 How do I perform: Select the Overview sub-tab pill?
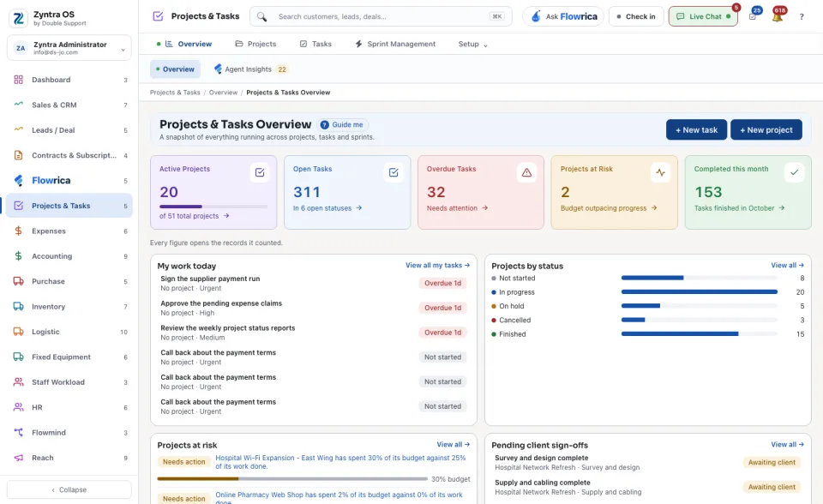pyautogui.click(x=175, y=69)
